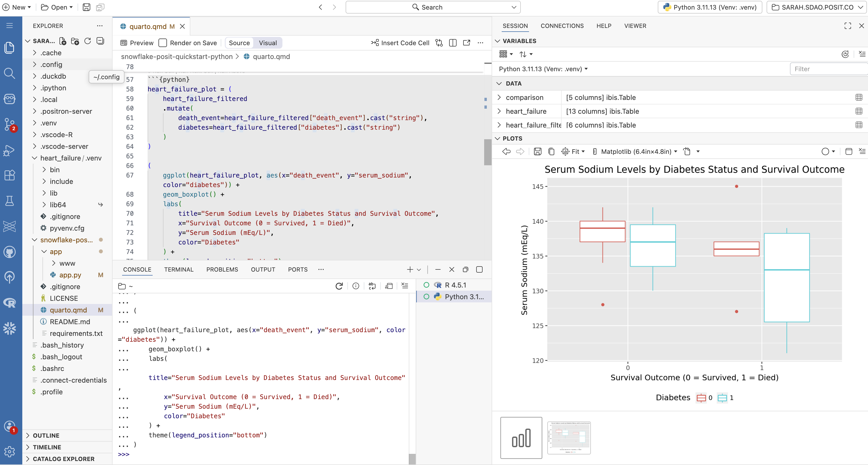The height and width of the screenshot is (465, 868).
Task: Click New File icon in Explorer
Action: click(63, 41)
